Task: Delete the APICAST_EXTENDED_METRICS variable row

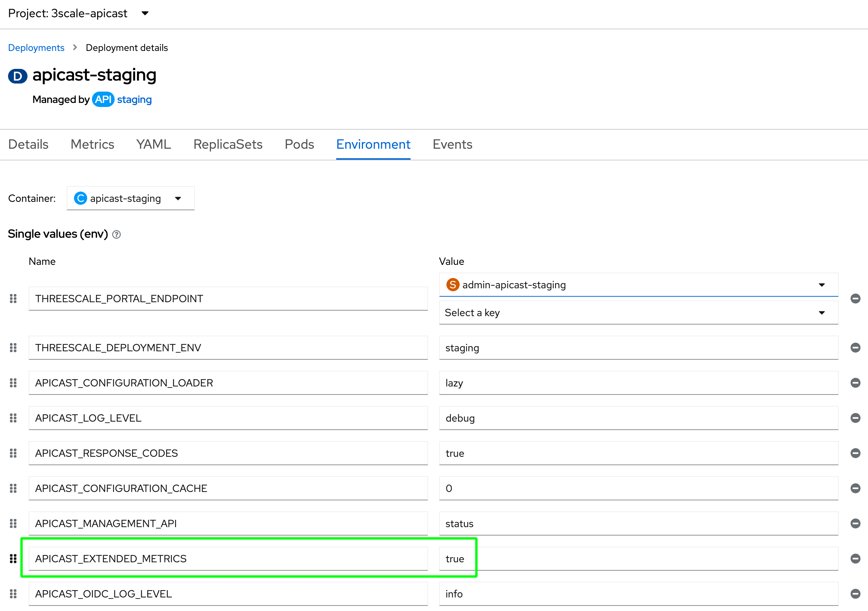Action: (x=855, y=559)
